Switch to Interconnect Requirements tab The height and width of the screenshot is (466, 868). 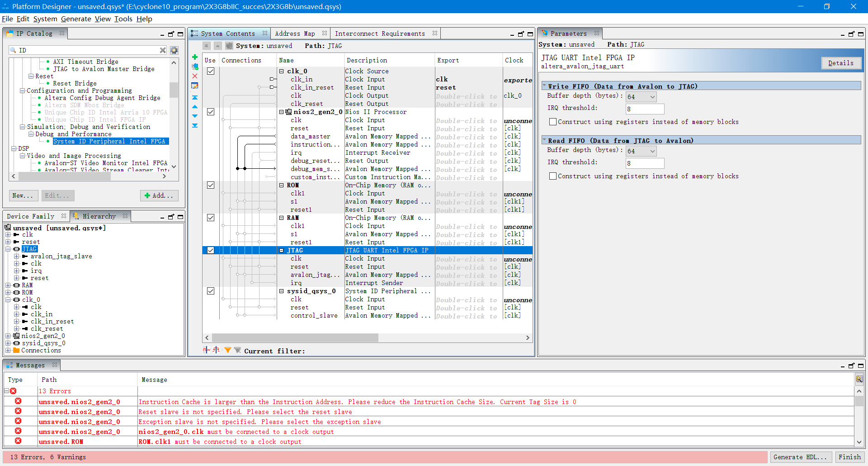tap(380, 33)
